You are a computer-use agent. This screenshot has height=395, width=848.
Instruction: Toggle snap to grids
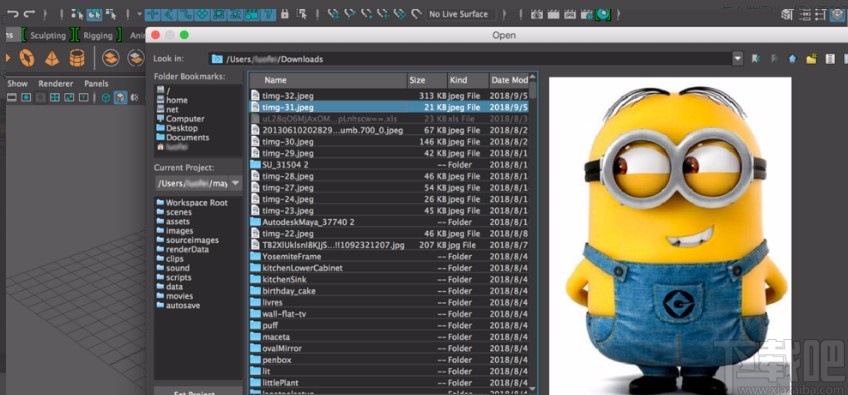pos(334,15)
